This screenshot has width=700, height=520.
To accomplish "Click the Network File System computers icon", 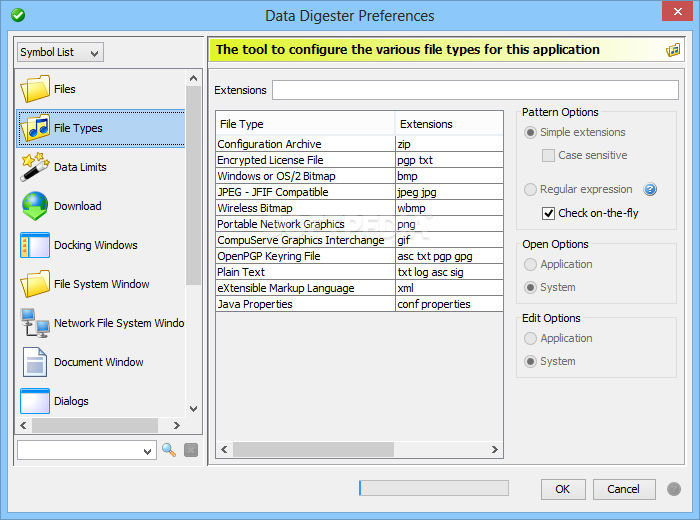I will pyautogui.click(x=35, y=323).
